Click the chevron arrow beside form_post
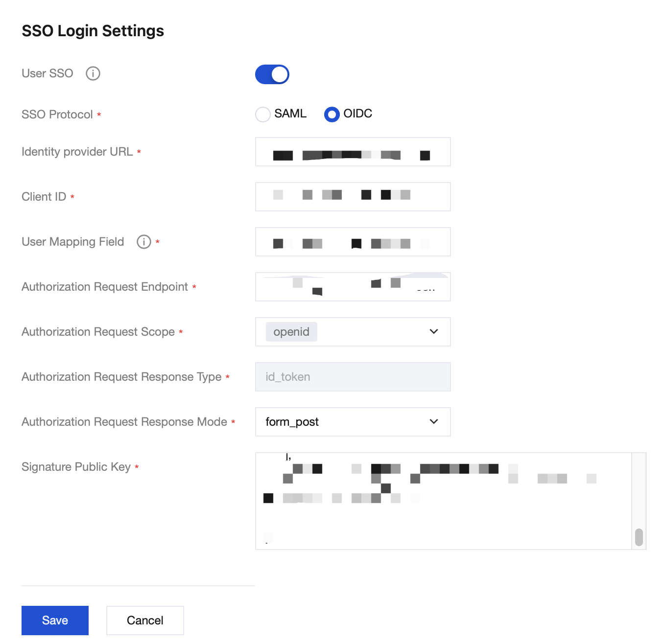 tap(433, 422)
